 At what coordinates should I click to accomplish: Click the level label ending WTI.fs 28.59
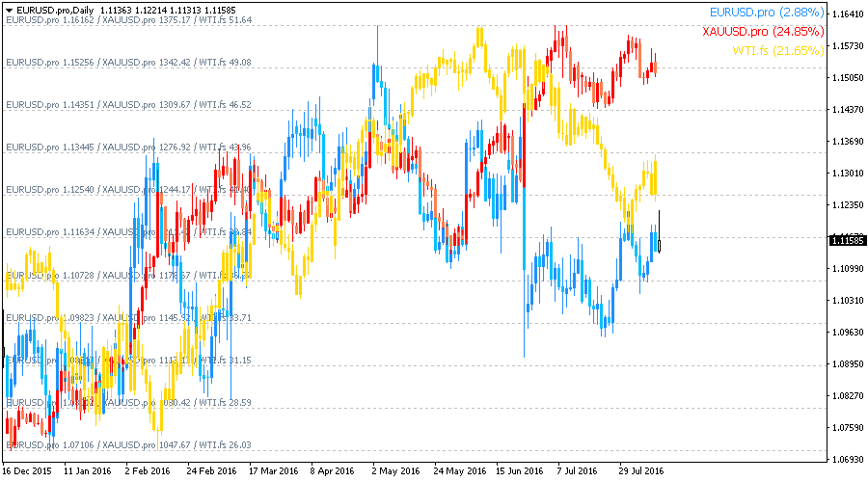coord(128,402)
